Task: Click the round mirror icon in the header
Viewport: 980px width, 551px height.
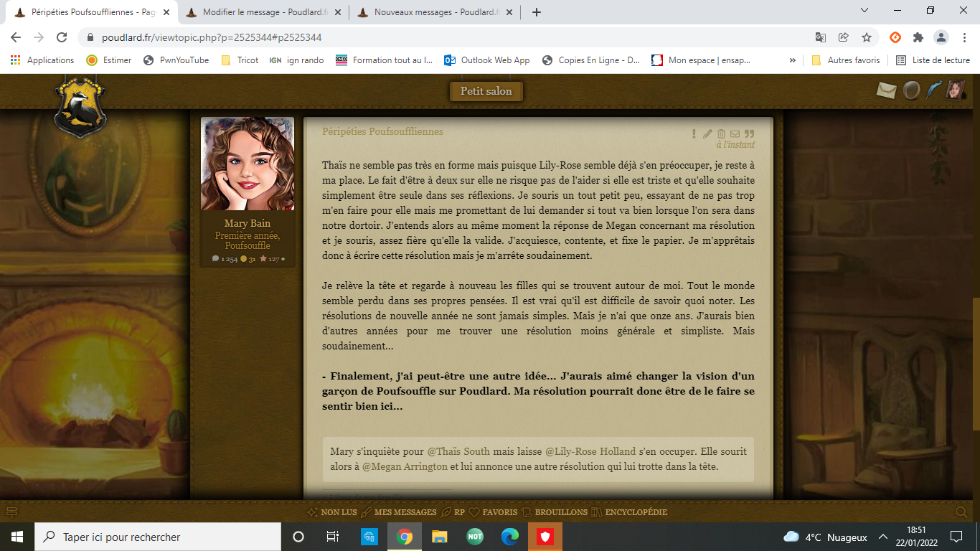Action: click(911, 90)
